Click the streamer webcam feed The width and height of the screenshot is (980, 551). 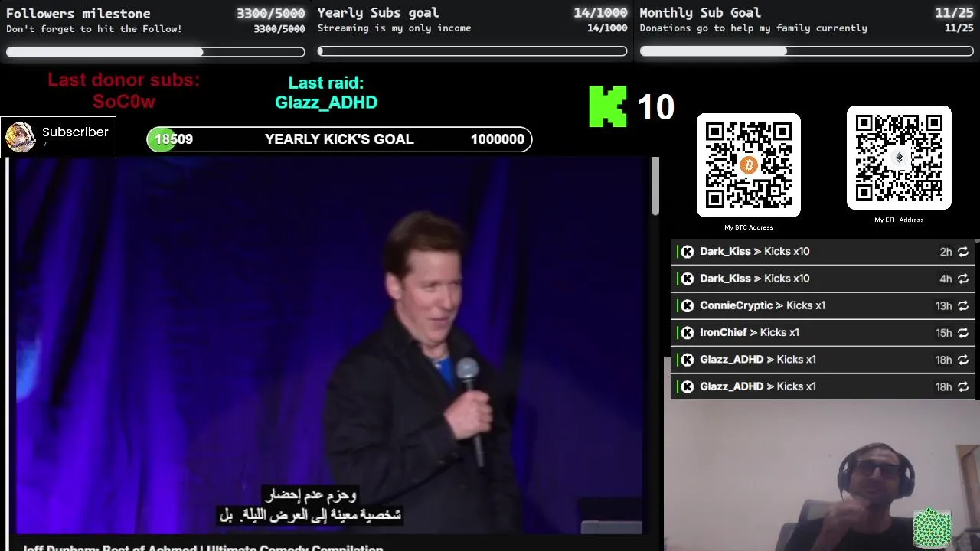tap(822, 475)
